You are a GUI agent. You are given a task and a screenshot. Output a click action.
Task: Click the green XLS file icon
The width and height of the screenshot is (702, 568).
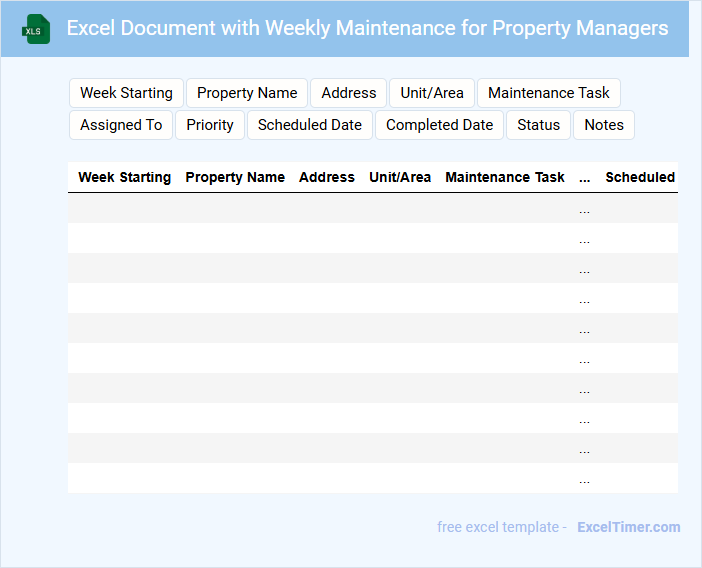coord(36,29)
